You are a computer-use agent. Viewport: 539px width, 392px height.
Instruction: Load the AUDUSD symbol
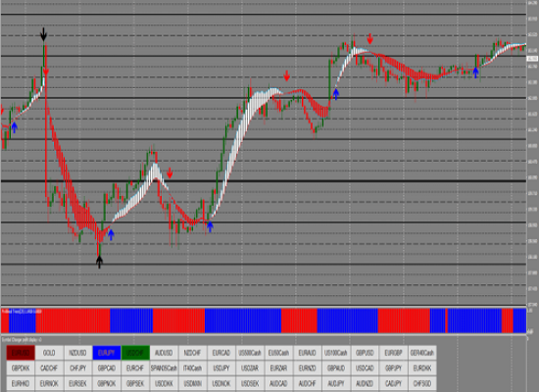pos(164,353)
